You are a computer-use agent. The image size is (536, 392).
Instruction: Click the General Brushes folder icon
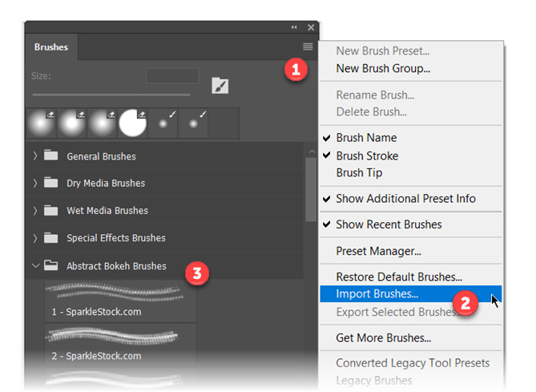[x=52, y=156]
